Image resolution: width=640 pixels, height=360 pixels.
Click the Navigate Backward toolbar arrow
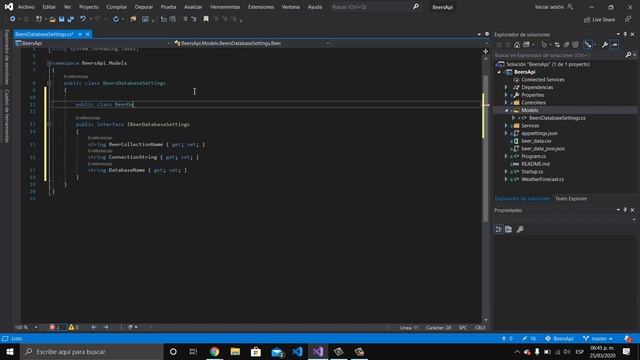coord(13,19)
